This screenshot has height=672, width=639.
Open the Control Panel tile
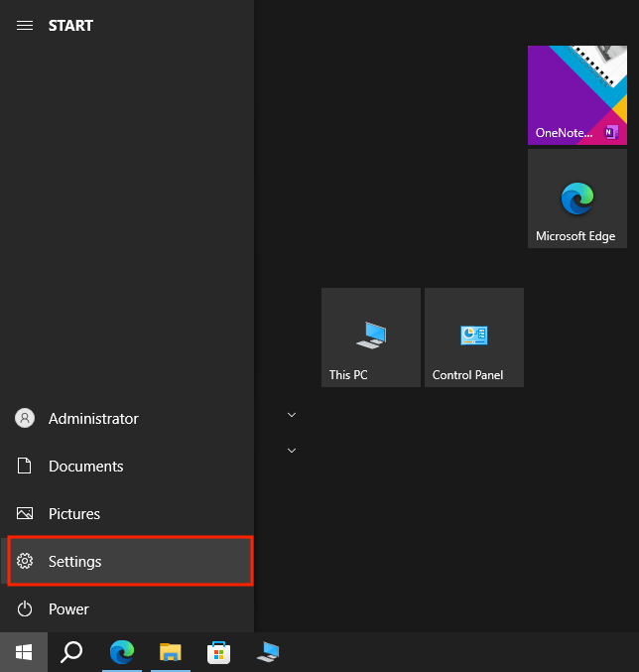click(x=473, y=337)
